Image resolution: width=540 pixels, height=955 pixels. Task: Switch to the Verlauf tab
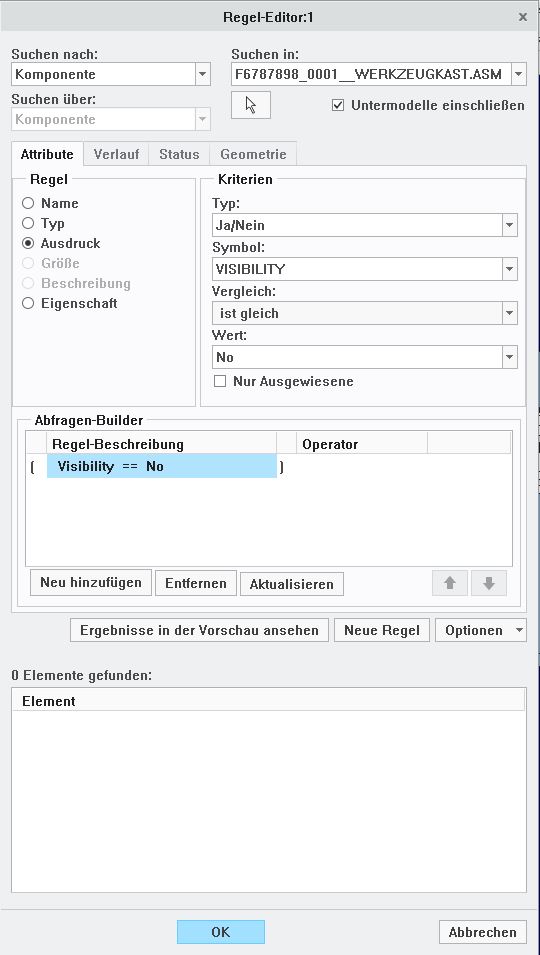(x=116, y=154)
